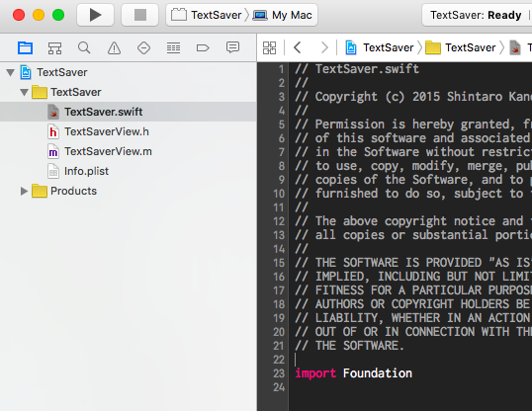Choose the My Mac run destination

(x=282, y=15)
